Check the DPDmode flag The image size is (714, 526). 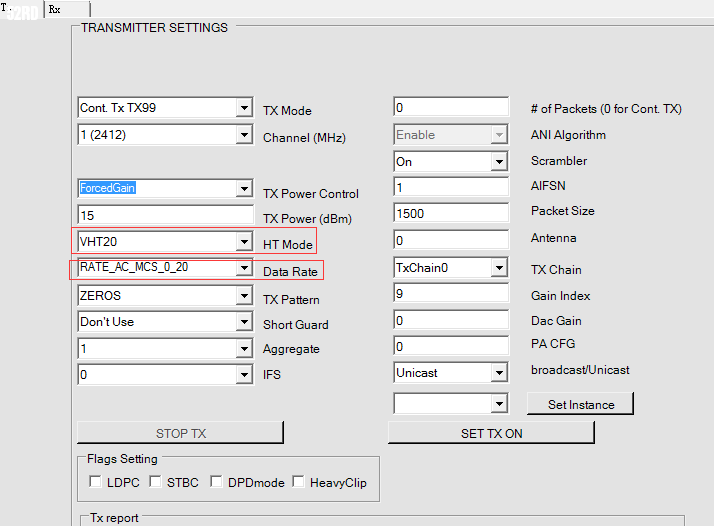(x=217, y=482)
